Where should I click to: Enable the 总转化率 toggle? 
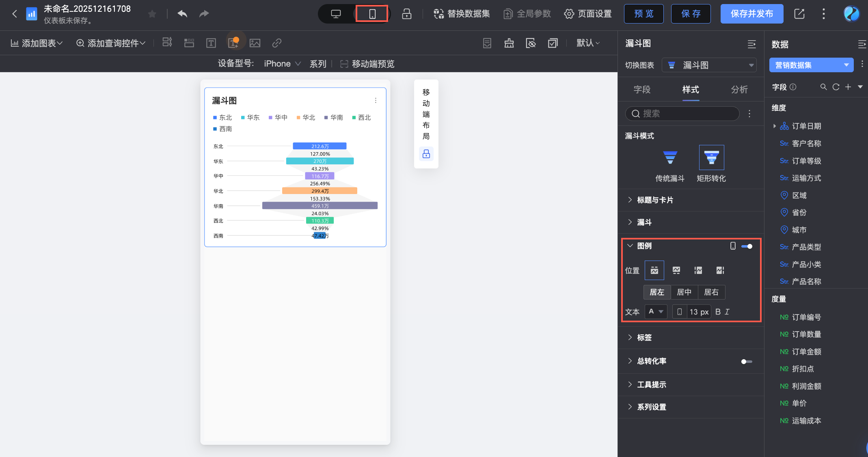click(747, 361)
